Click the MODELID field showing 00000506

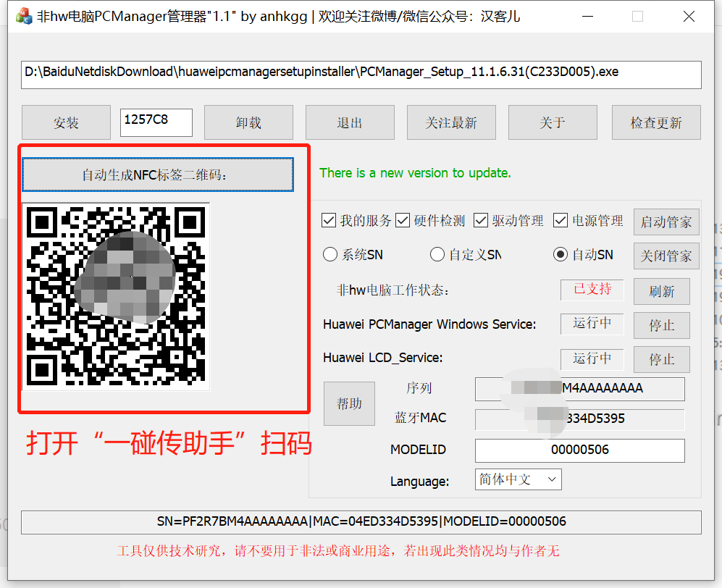580,450
